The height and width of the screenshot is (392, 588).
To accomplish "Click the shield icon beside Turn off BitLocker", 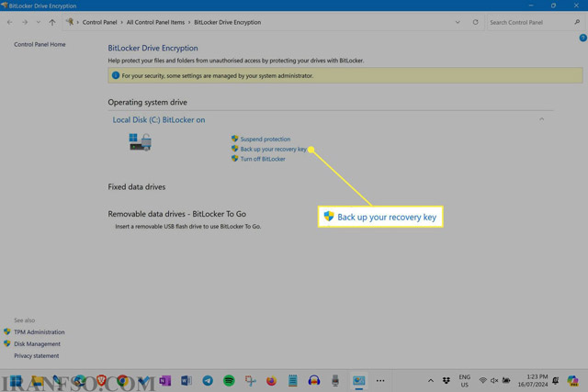I will [x=235, y=159].
